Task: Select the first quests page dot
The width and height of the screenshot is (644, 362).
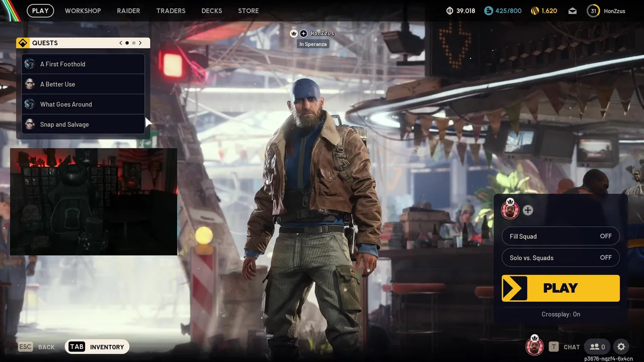Action: click(127, 43)
